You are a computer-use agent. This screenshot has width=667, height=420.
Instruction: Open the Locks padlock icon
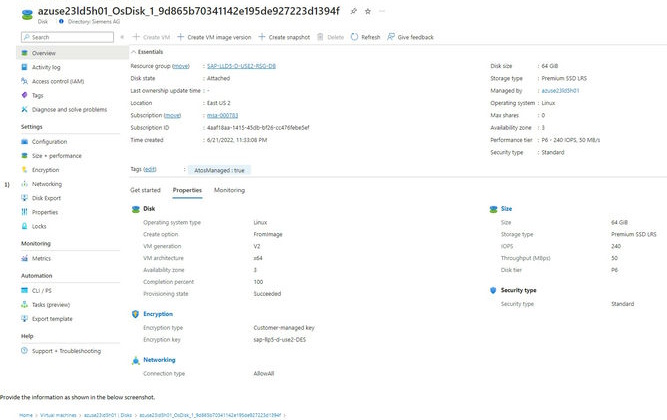tap(25, 226)
